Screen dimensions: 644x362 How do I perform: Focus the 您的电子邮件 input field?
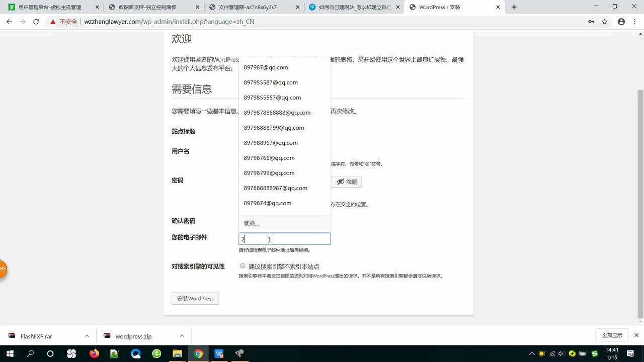pyautogui.click(x=284, y=239)
